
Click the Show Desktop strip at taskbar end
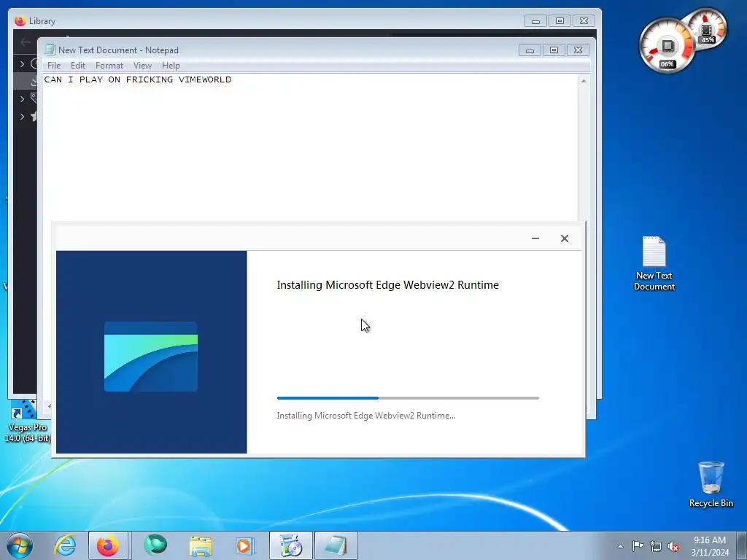[742, 545]
